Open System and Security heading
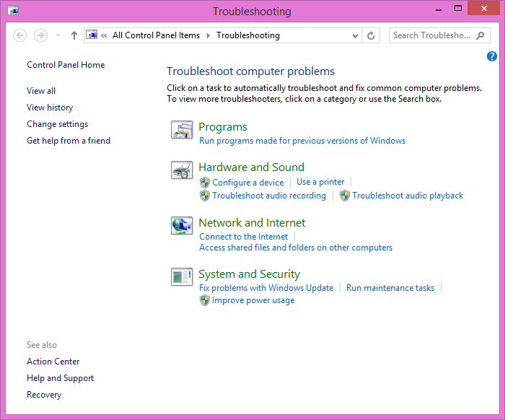Image resolution: width=505 pixels, height=420 pixels. [250, 274]
